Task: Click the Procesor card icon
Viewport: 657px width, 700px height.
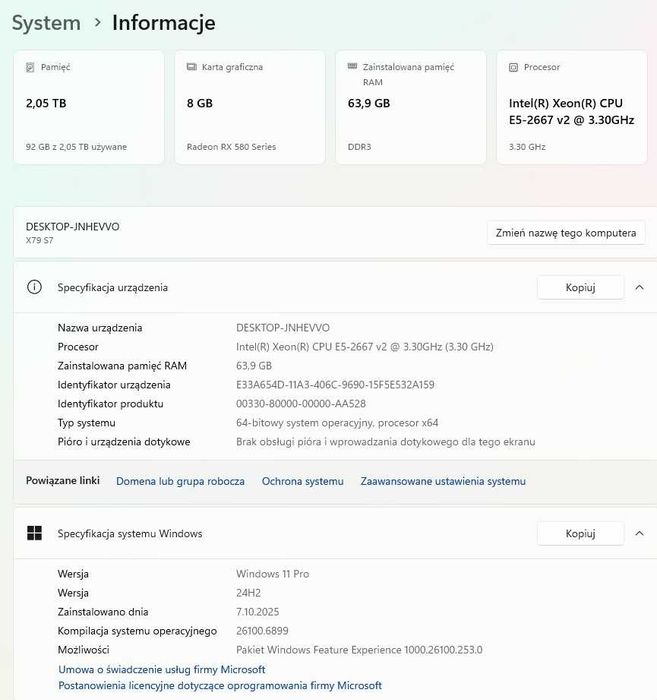Action: click(513, 67)
